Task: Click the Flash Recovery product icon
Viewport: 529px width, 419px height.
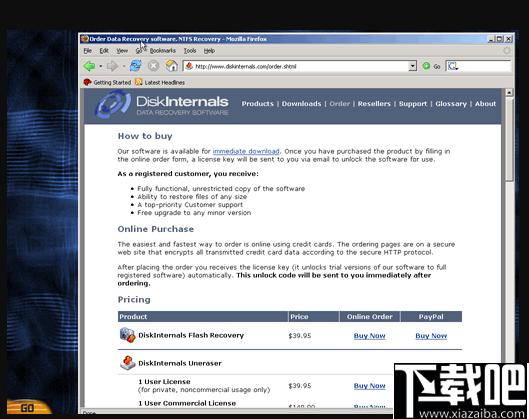Action: pyautogui.click(x=127, y=335)
